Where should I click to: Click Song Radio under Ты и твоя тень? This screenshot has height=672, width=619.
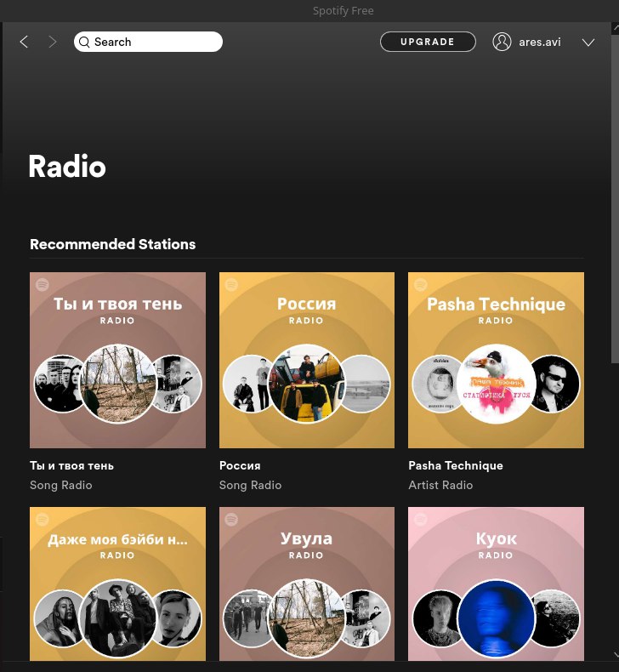coord(61,485)
